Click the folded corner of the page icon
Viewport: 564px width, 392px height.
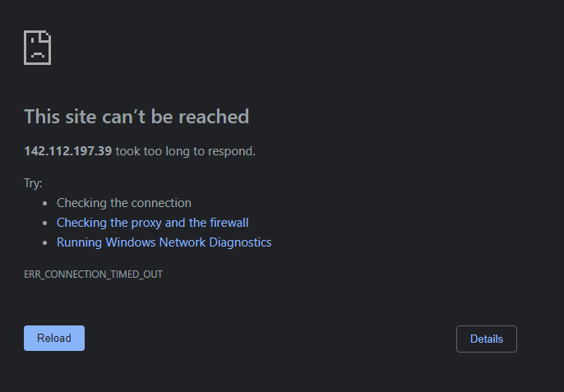pos(46,36)
